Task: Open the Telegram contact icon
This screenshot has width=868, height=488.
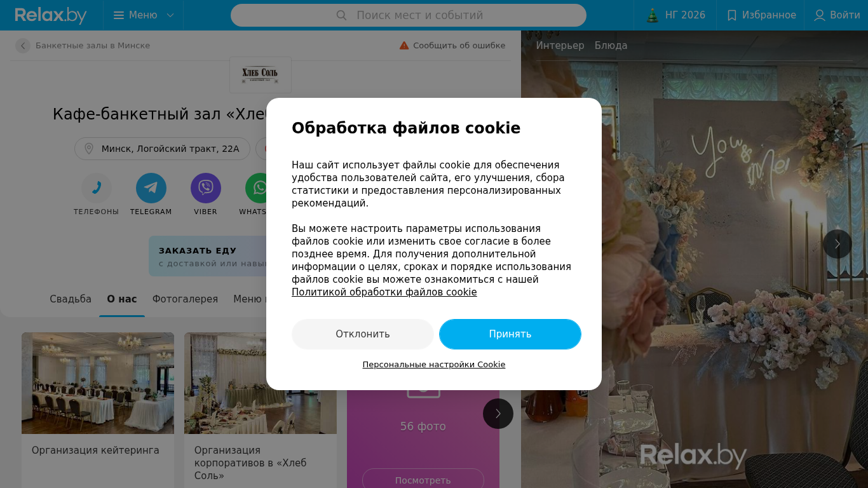Action: point(151,188)
